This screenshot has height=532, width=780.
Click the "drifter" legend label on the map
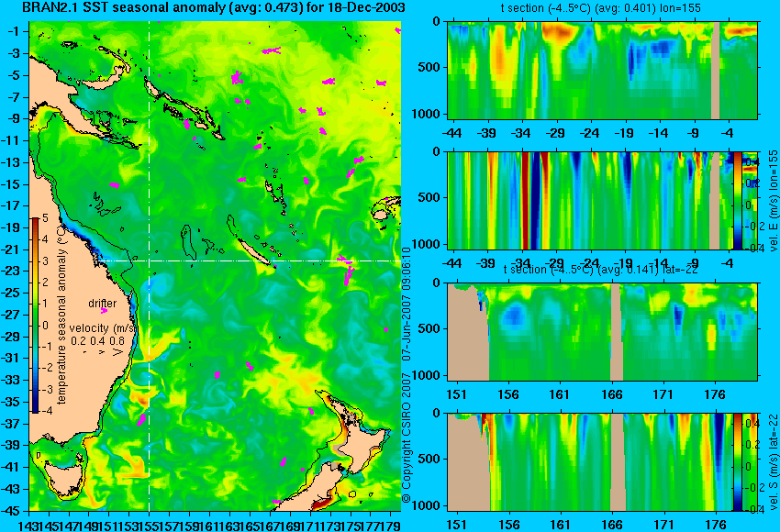(x=103, y=304)
